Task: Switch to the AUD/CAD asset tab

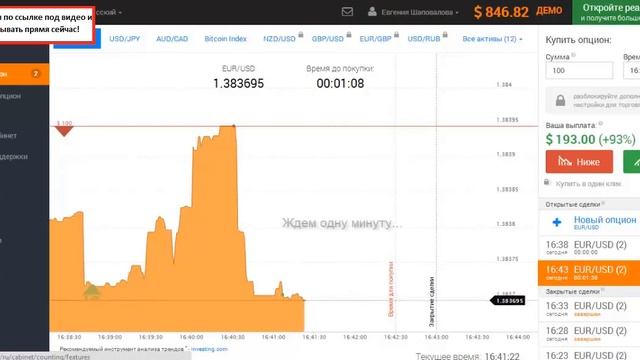Action: 172,39
